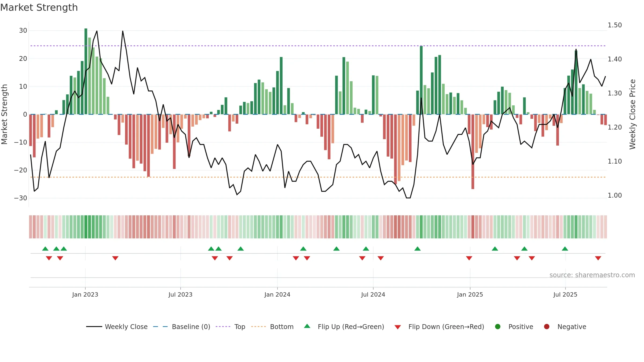The image size is (644, 362).
Task: Click the Weekly Close black line legend symbol
Action: [94, 327]
